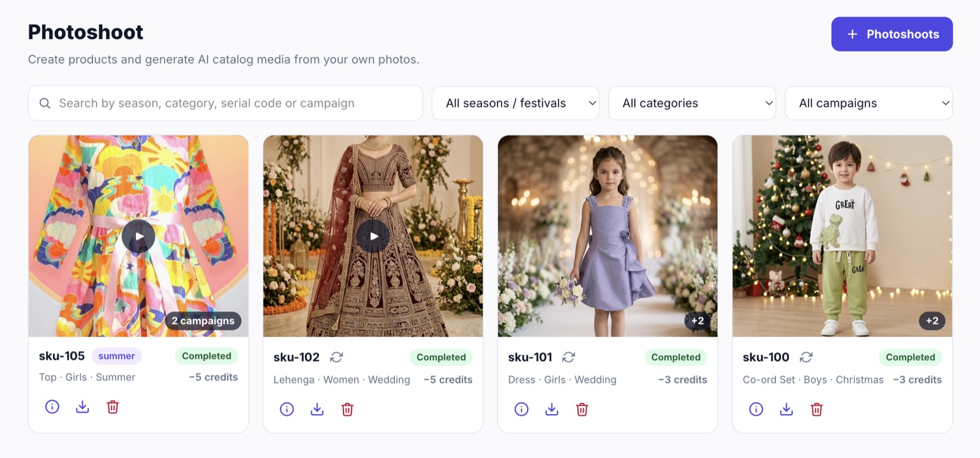Open info for sku-100
Viewport: 980px width, 458px height.
(x=756, y=409)
